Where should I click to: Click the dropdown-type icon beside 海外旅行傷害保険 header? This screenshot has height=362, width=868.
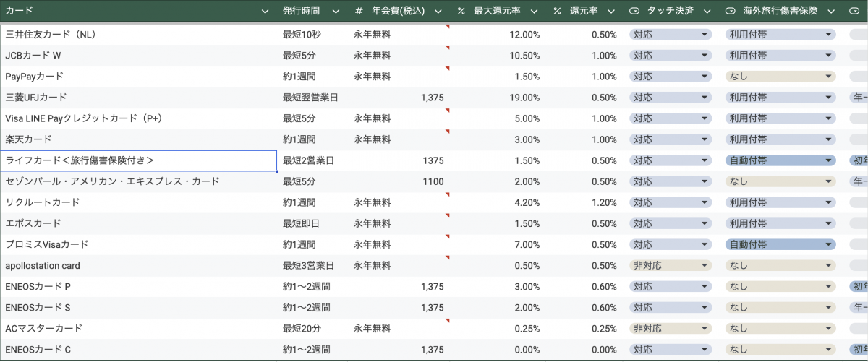[x=730, y=12]
